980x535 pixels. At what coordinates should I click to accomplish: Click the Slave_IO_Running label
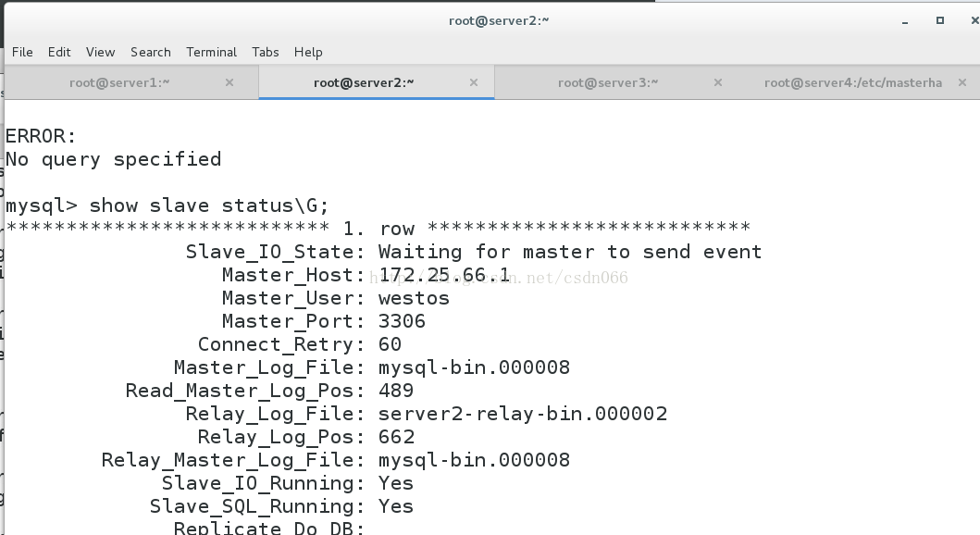263,483
